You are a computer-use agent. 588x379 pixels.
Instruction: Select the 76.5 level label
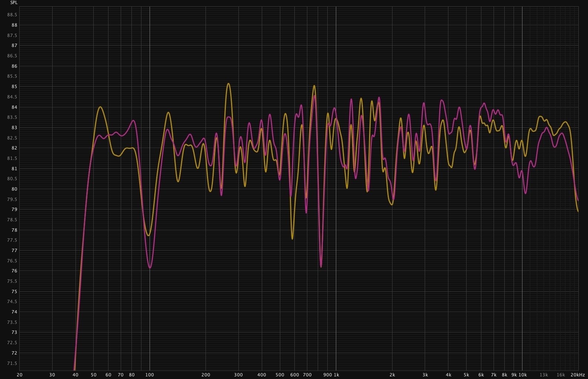pyautogui.click(x=12, y=261)
